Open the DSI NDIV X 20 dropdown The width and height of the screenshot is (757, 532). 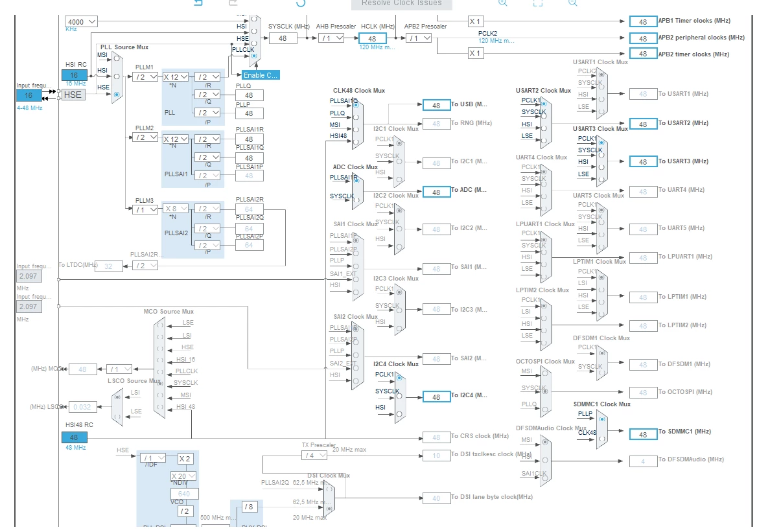[183, 476]
